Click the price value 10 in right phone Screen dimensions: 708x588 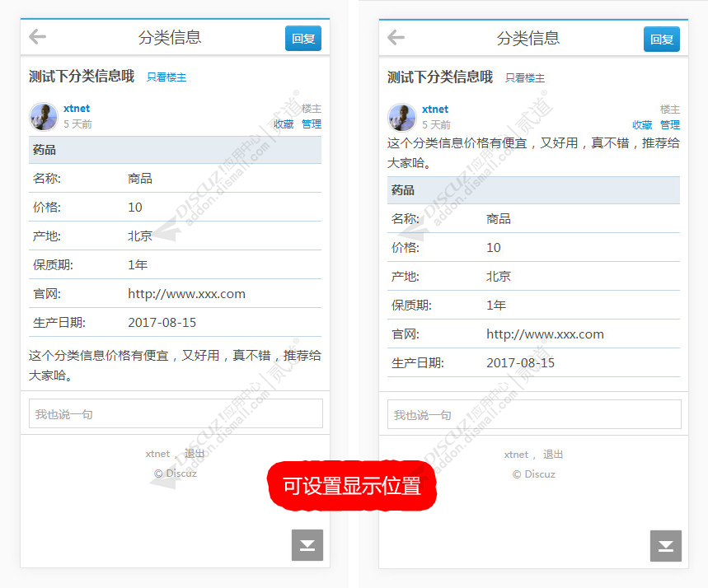click(x=494, y=248)
